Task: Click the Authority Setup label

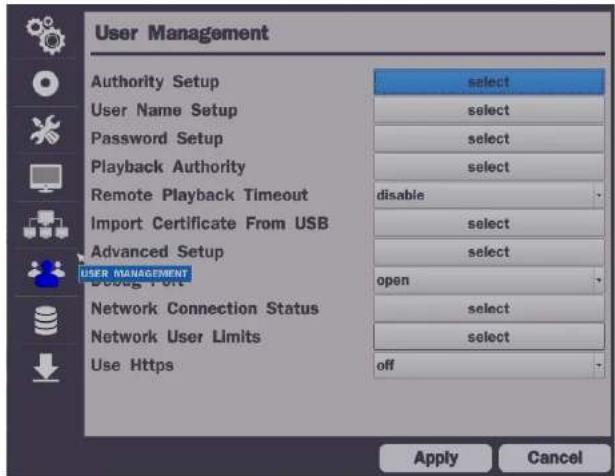Action: click(x=155, y=82)
